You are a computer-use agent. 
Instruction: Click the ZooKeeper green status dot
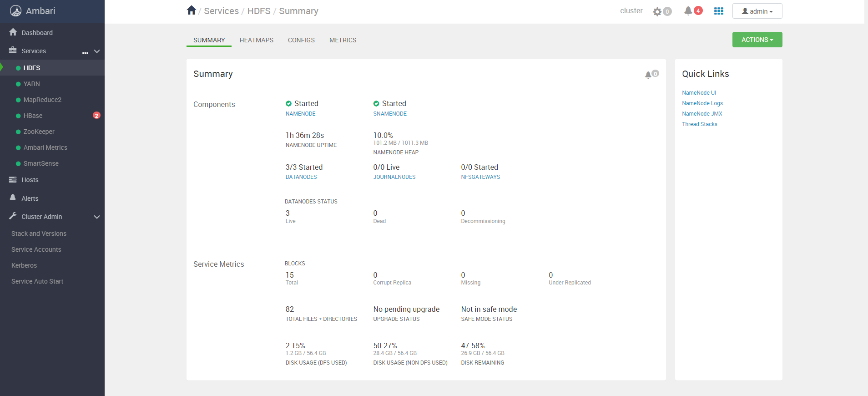click(x=18, y=132)
